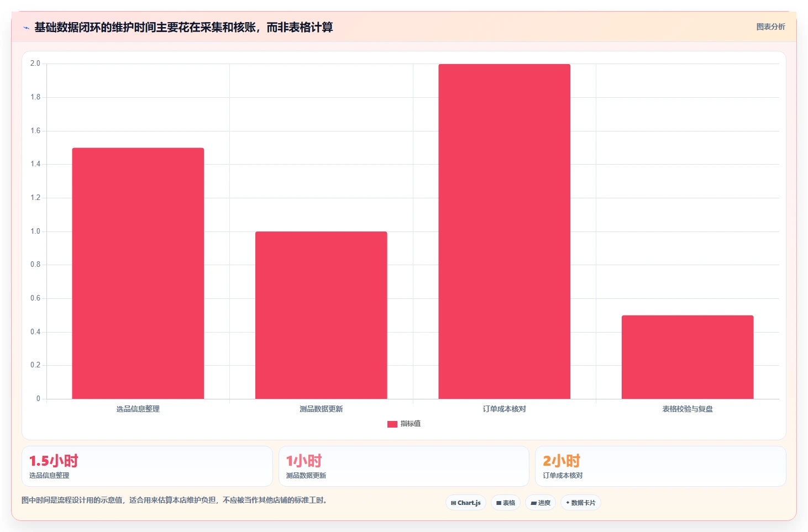Toggle the 指标值 legend color box
Image resolution: width=808 pixels, height=532 pixels.
[392, 424]
